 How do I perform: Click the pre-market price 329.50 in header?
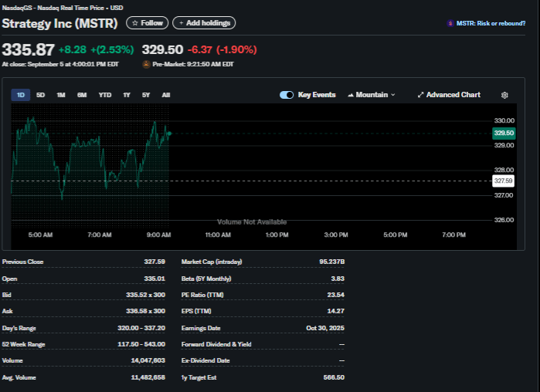click(x=162, y=49)
